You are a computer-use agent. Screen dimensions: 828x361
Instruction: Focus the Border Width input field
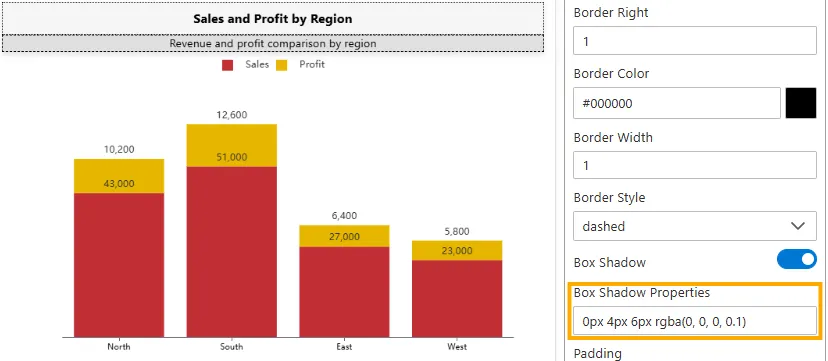[695, 165]
